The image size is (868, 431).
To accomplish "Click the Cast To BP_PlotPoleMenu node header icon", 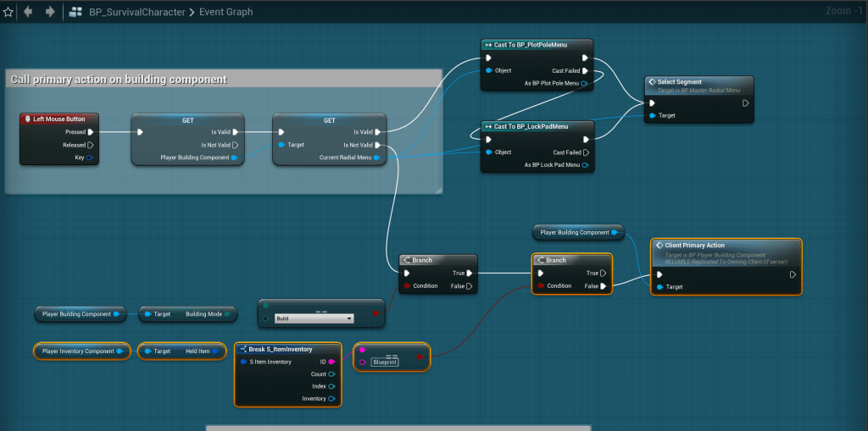I will (x=488, y=45).
